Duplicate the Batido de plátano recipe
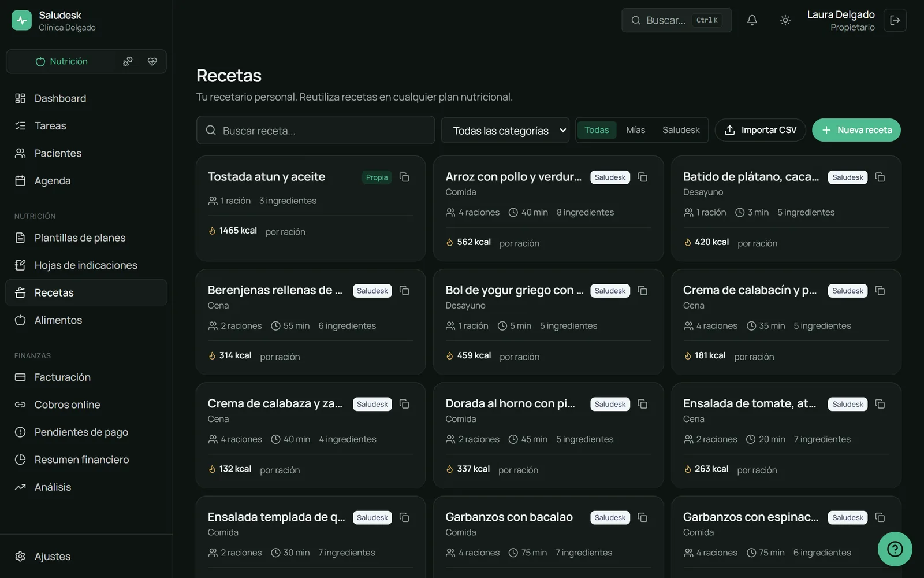The width and height of the screenshot is (924, 578). 880,177
